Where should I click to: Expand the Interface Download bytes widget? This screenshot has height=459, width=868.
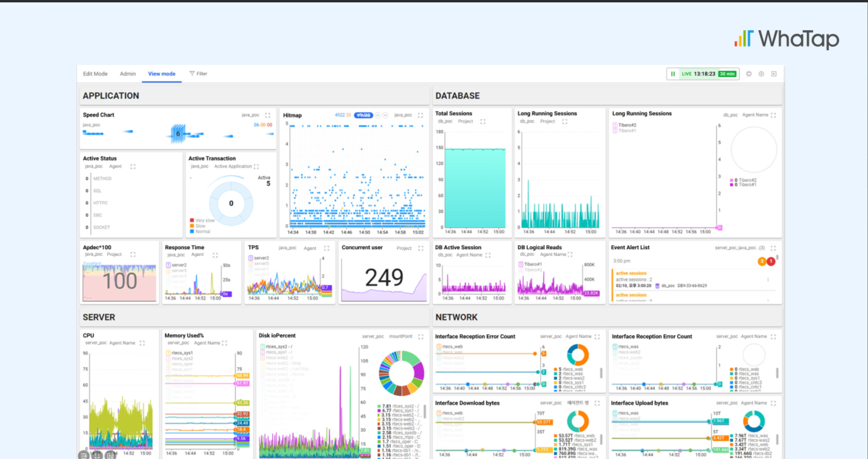(x=597, y=403)
